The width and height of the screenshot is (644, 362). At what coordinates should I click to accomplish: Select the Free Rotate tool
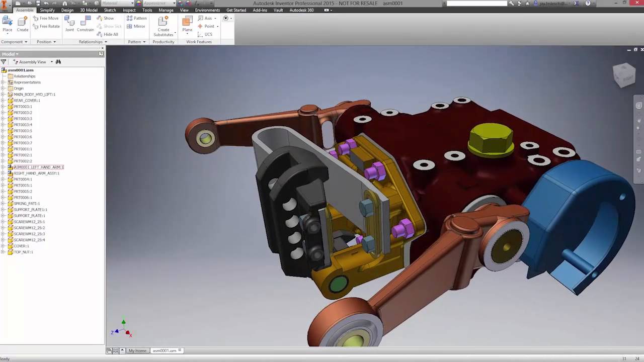[x=46, y=26]
